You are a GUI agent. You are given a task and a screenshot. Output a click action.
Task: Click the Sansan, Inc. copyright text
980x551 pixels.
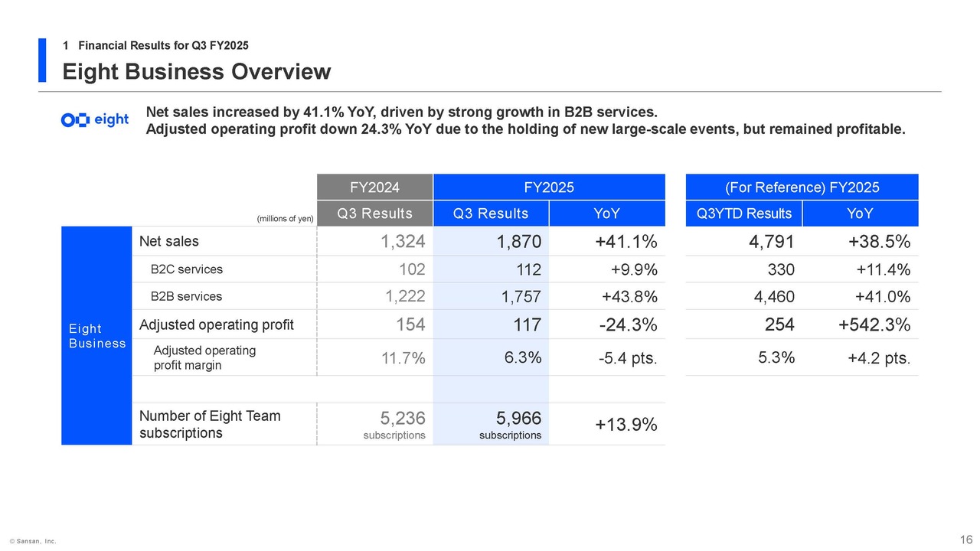pos(33,541)
